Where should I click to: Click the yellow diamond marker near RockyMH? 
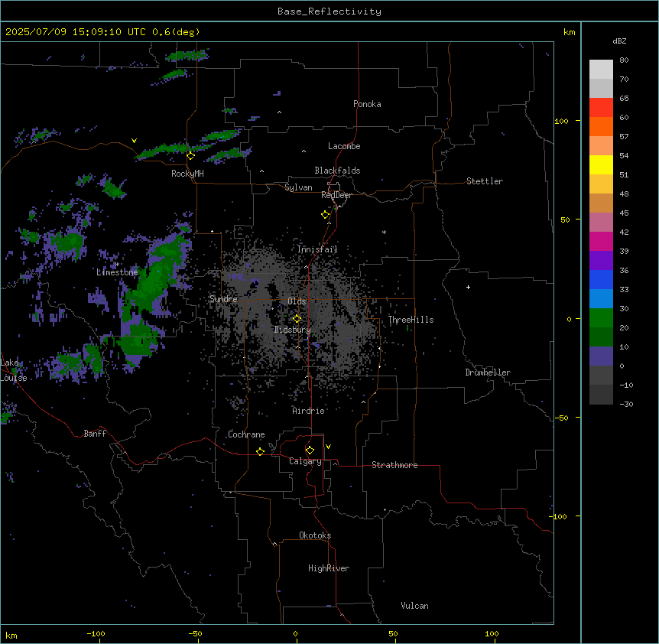click(190, 156)
